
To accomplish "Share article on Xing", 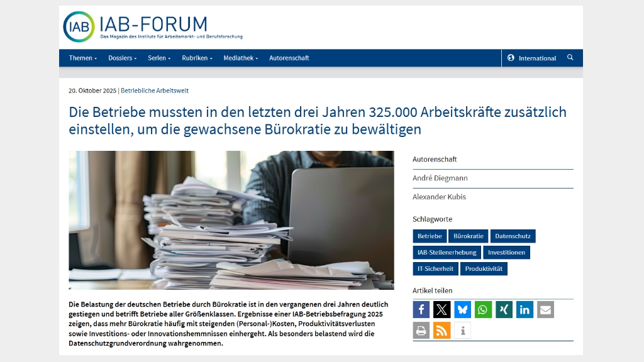I will click(x=504, y=310).
